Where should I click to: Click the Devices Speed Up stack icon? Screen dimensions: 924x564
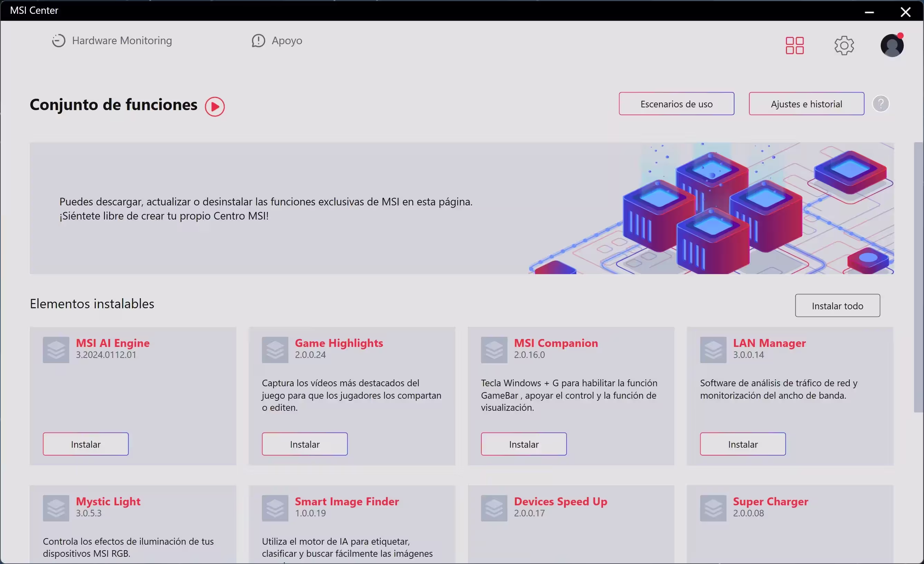tap(494, 508)
